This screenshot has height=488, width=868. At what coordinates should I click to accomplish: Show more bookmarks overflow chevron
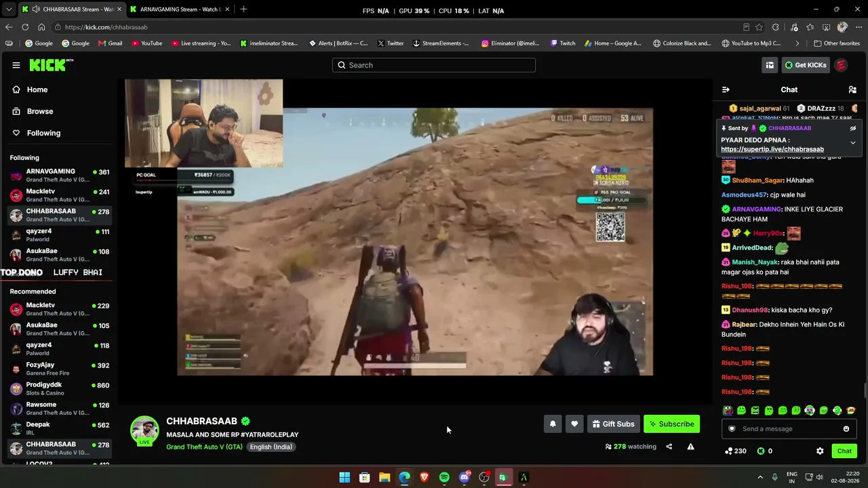tap(797, 43)
